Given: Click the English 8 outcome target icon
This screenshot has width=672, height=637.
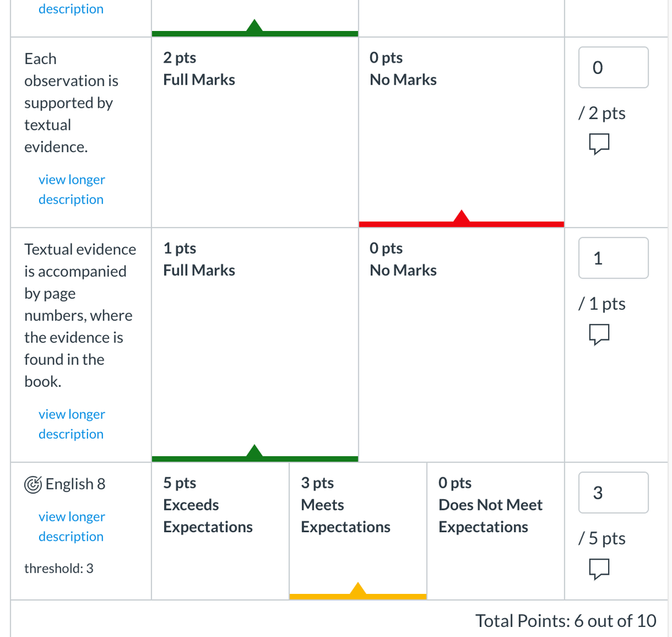Looking at the screenshot, I should 32,484.
